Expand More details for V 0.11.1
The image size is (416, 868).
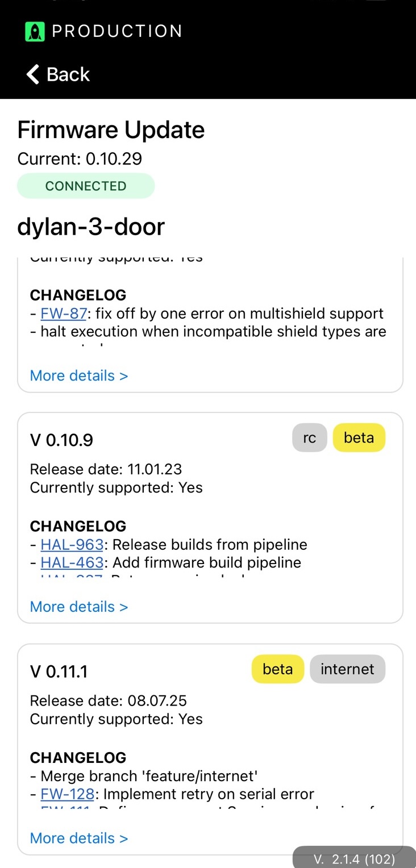point(79,838)
